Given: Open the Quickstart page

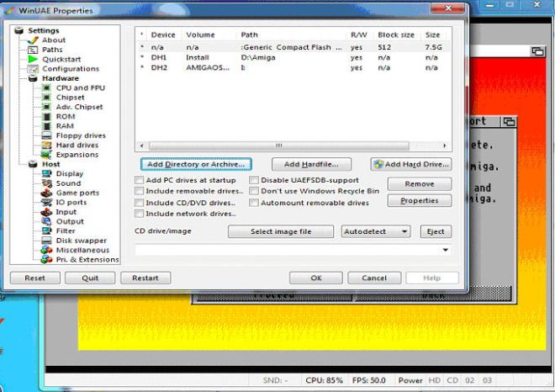Looking at the screenshot, I should point(61,60).
